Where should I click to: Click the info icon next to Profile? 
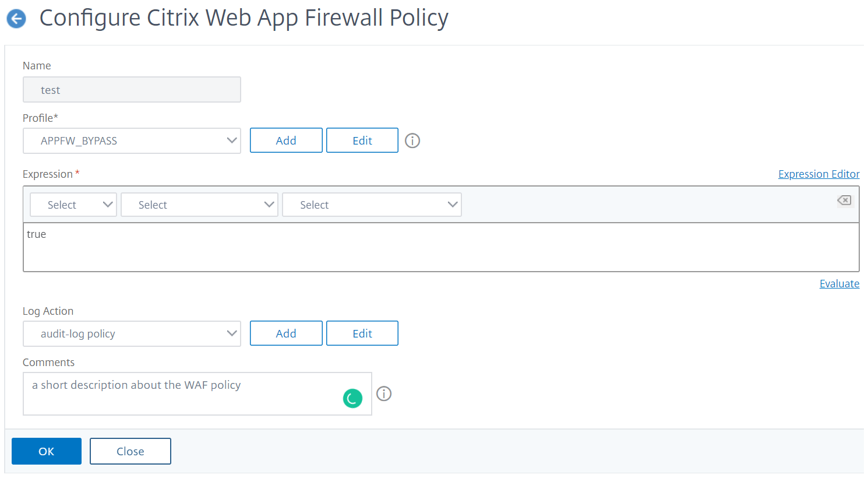(x=412, y=140)
